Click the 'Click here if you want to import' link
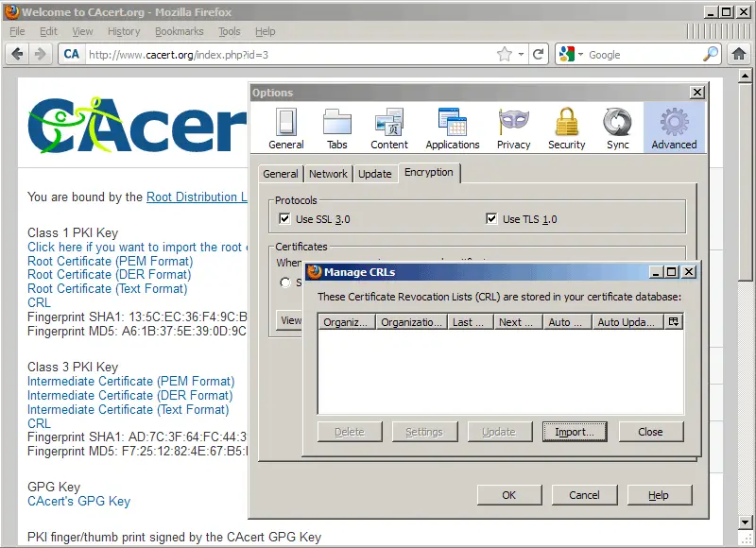756x548 pixels. tap(137, 248)
